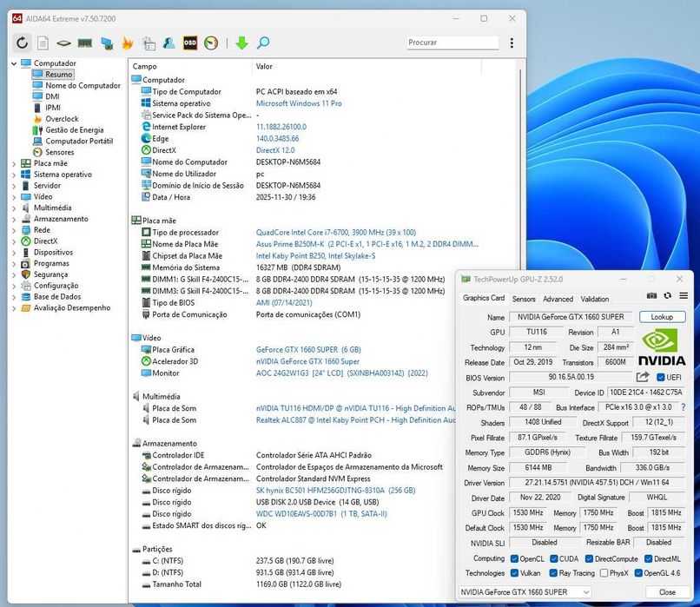
Task: Toggle the Ray Tracing checkbox
Action: coord(553,572)
